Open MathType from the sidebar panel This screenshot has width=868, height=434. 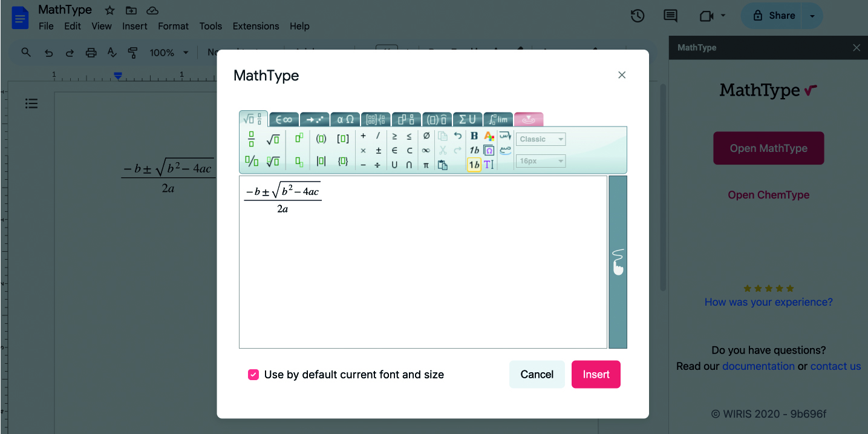[768, 148]
